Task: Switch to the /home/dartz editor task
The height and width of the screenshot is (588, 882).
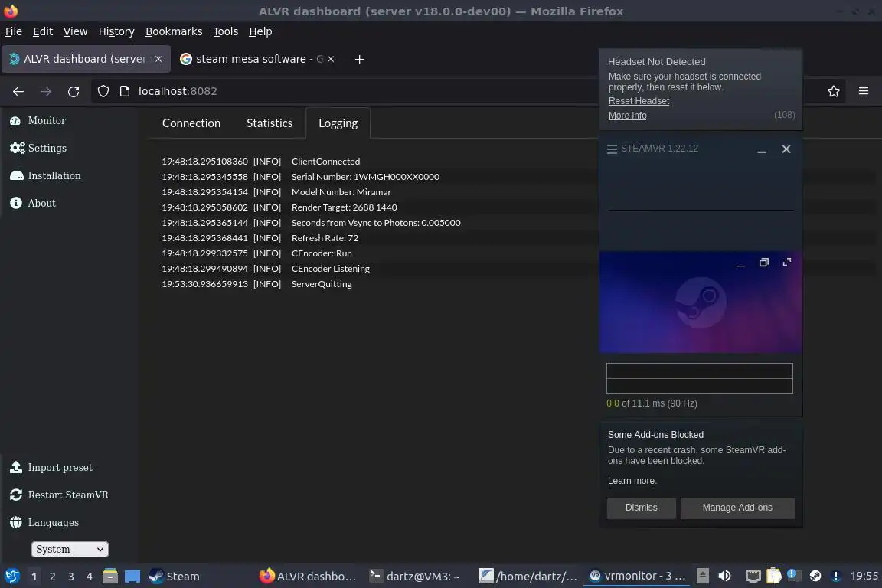Action: tap(528, 577)
